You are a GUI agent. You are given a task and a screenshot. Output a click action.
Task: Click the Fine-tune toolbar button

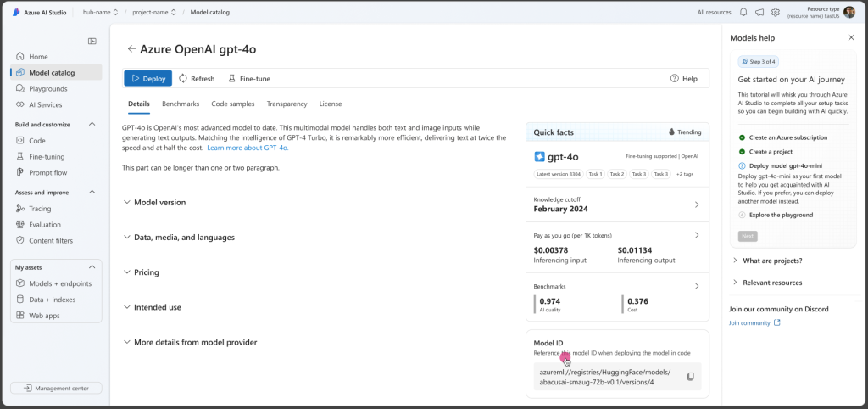[250, 79]
